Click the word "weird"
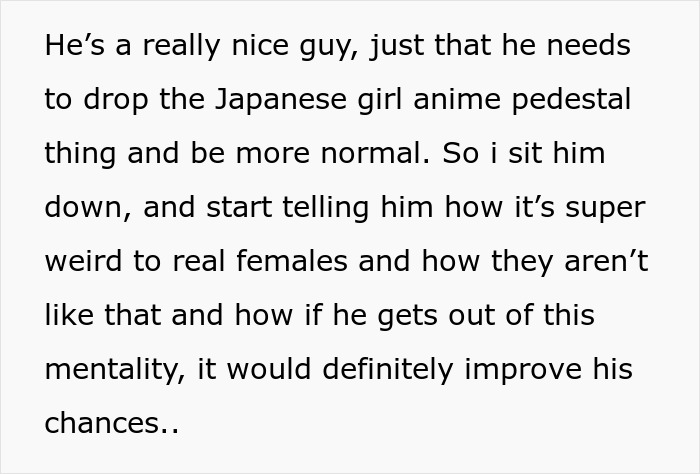The height and width of the screenshot is (474, 700). click(x=81, y=262)
